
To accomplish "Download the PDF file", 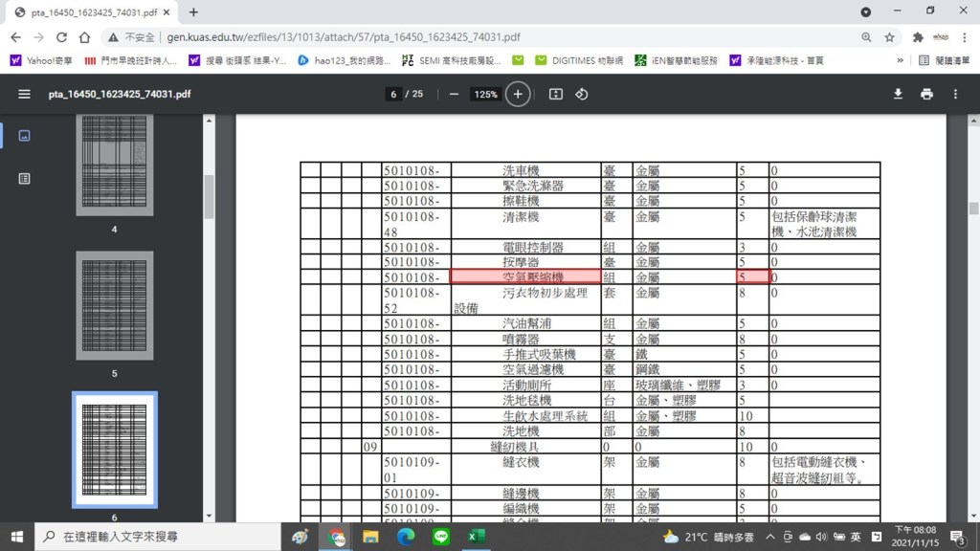I will click(x=898, y=94).
